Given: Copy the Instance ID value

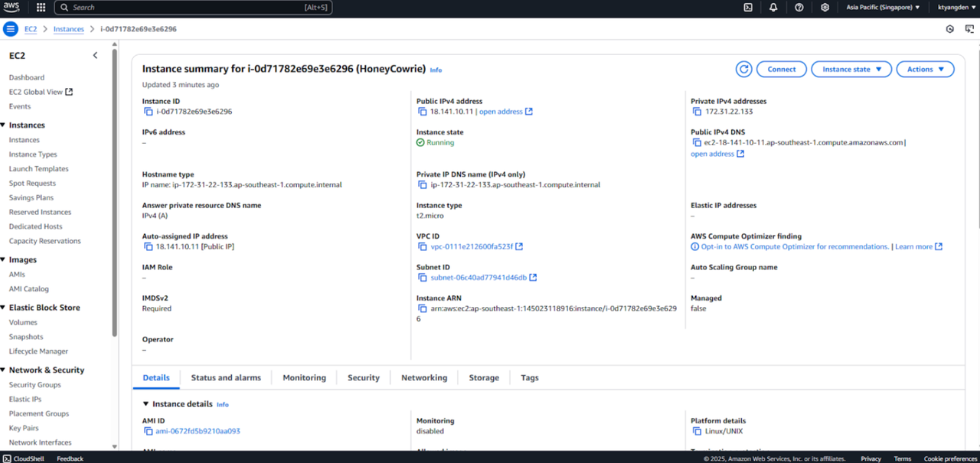Looking at the screenshot, I should 149,112.
